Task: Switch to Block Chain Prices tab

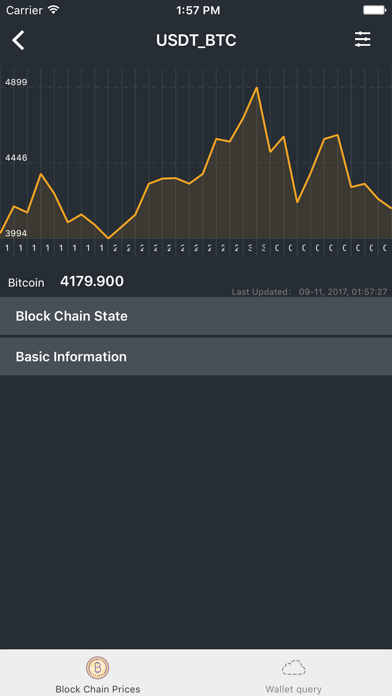Action: (98, 673)
